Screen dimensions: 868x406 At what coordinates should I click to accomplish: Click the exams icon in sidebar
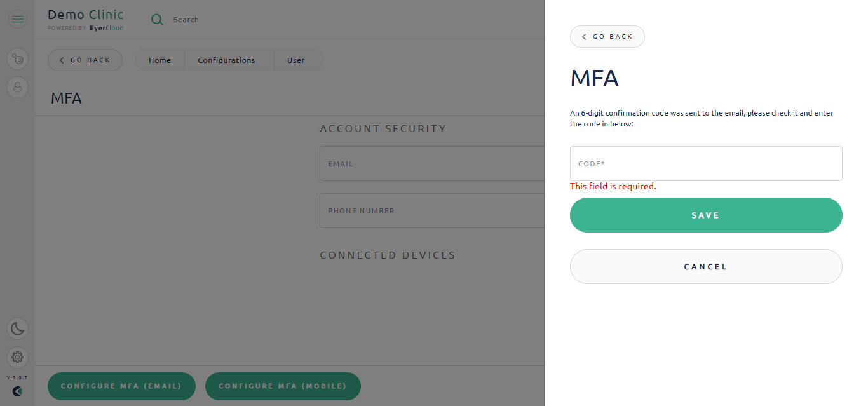[x=18, y=60]
